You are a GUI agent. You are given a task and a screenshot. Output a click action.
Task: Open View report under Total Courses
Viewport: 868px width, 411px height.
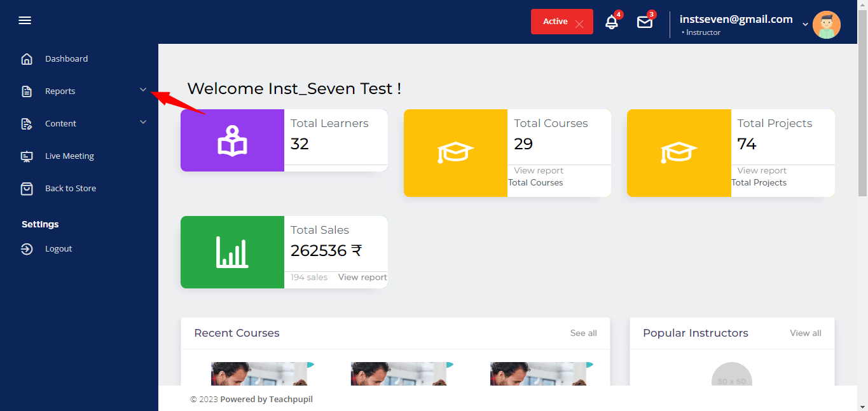[538, 171]
